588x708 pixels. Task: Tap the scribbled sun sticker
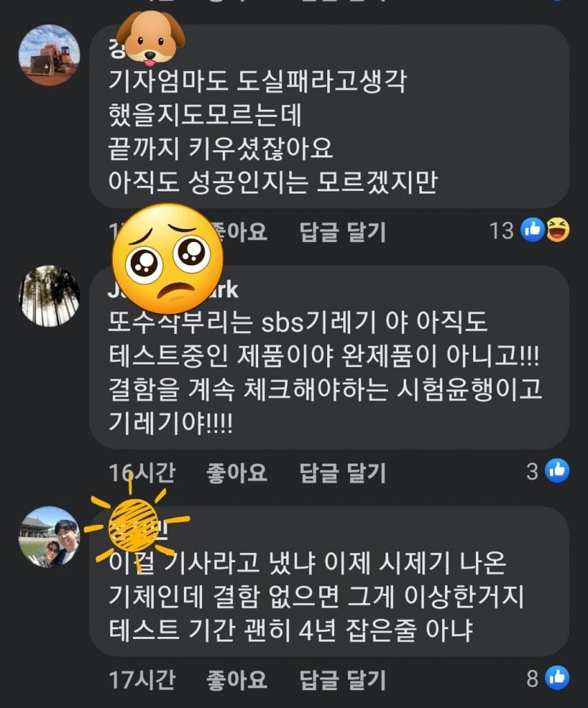(x=134, y=525)
